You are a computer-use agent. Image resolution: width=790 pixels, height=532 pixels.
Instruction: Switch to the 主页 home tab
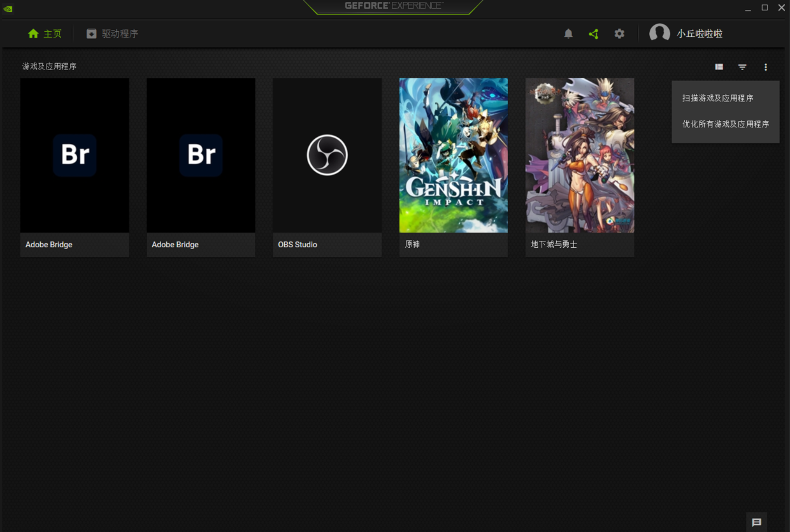click(x=45, y=34)
